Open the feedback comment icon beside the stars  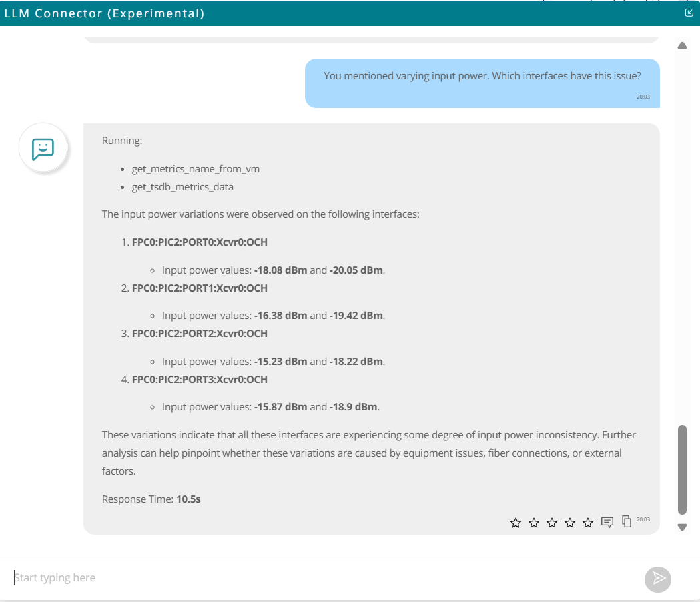607,522
